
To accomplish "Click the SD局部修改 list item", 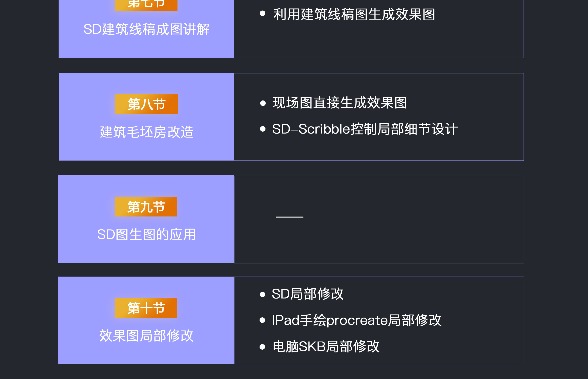I will click(x=307, y=294).
